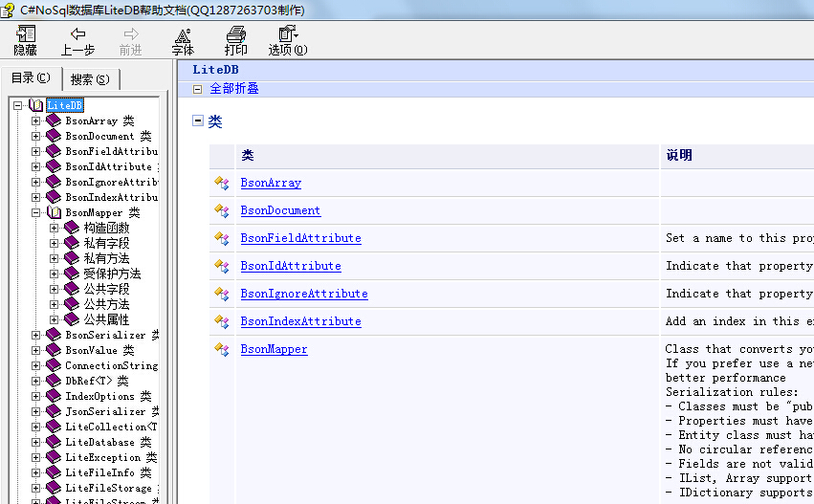Toggle the collapse-all box beside 全部折叠
Screen dimensions: 814x504
click(197, 89)
